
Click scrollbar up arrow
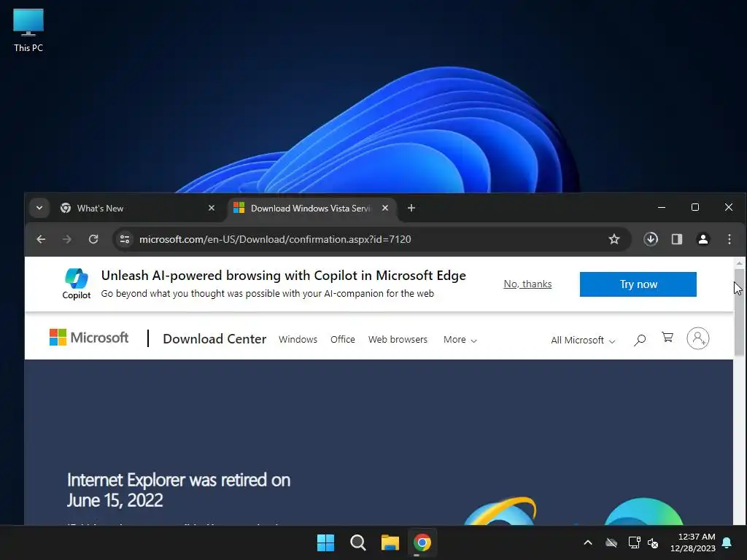pyautogui.click(x=739, y=262)
